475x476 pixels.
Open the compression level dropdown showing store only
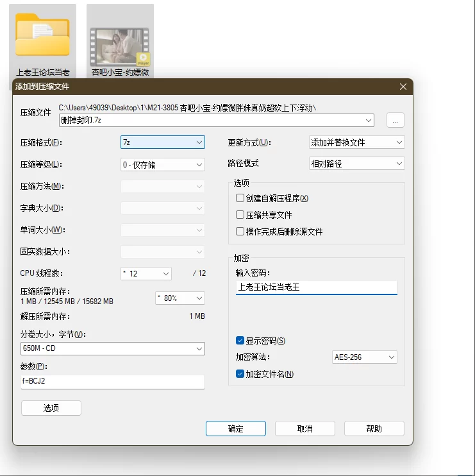163,164
